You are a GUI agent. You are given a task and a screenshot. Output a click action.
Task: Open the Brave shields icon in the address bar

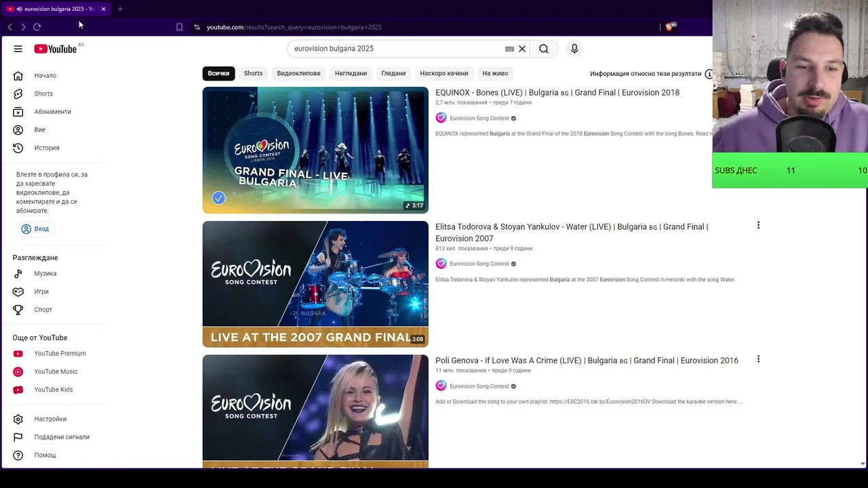click(670, 27)
